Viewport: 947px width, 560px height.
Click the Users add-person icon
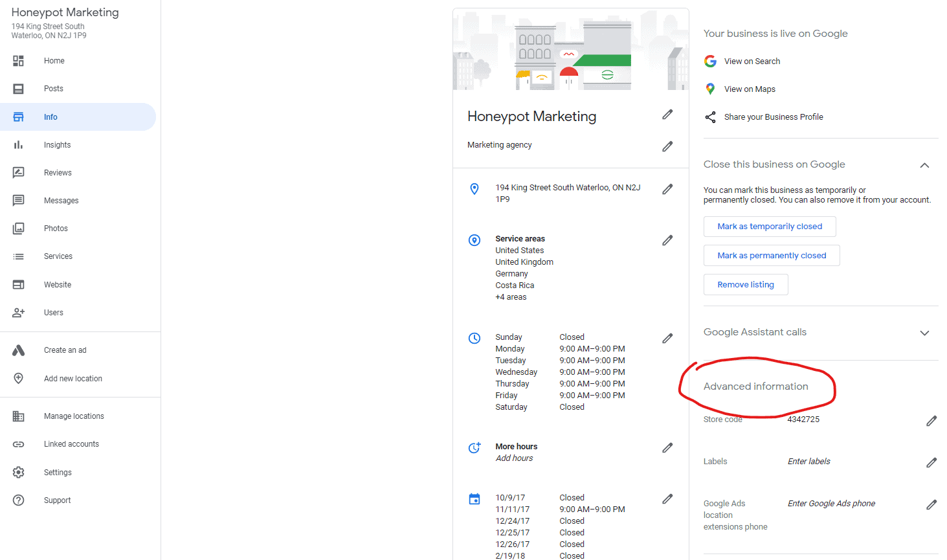pyautogui.click(x=18, y=313)
